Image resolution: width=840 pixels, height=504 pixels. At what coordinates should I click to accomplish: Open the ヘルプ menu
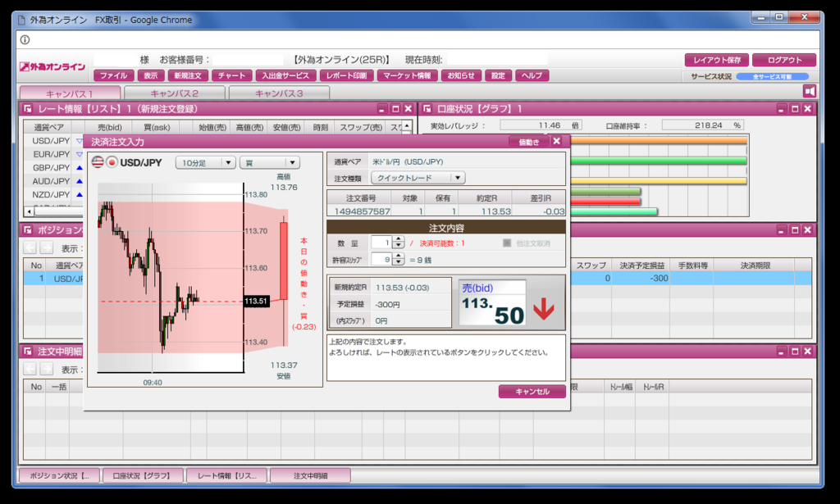[x=532, y=75]
